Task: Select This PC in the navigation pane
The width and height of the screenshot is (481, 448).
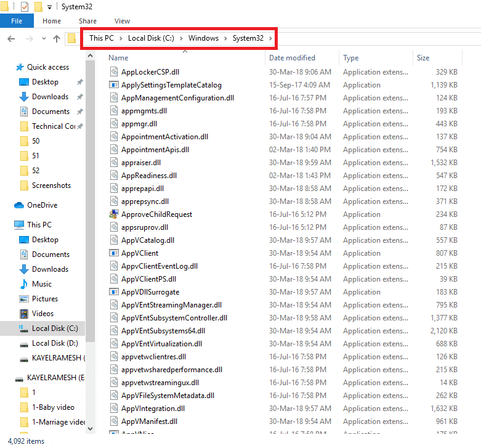Action: point(39,224)
